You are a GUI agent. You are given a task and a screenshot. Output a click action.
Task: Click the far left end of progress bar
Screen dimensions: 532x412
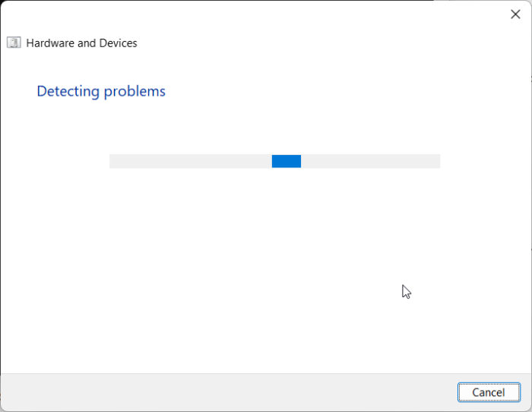pyautogui.click(x=112, y=161)
